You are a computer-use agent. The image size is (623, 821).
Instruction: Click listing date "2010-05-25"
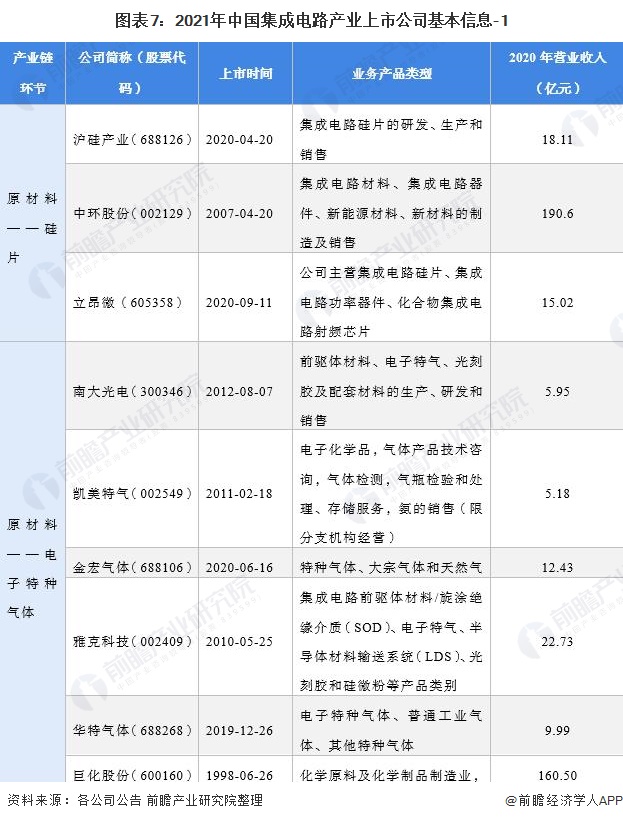coord(239,641)
